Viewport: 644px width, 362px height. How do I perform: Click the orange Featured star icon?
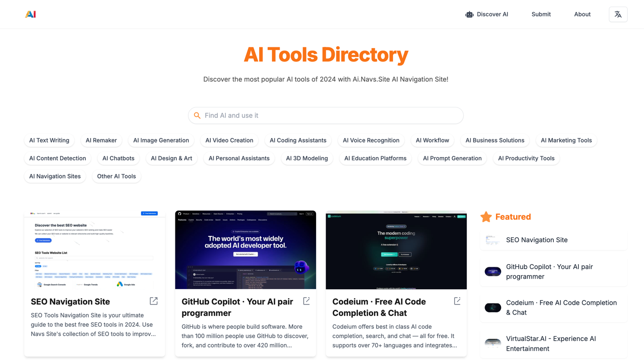(486, 217)
